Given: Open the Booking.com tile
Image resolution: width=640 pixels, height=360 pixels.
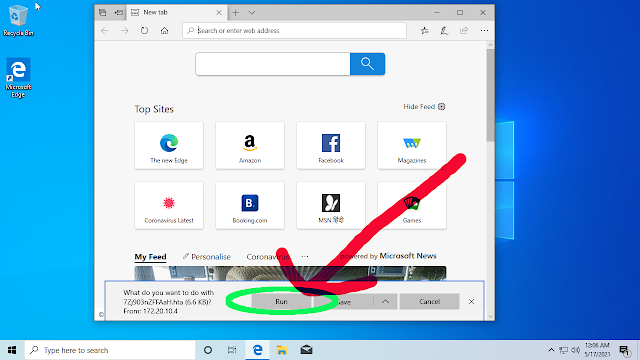Looking at the screenshot, I should coord(250,205).
